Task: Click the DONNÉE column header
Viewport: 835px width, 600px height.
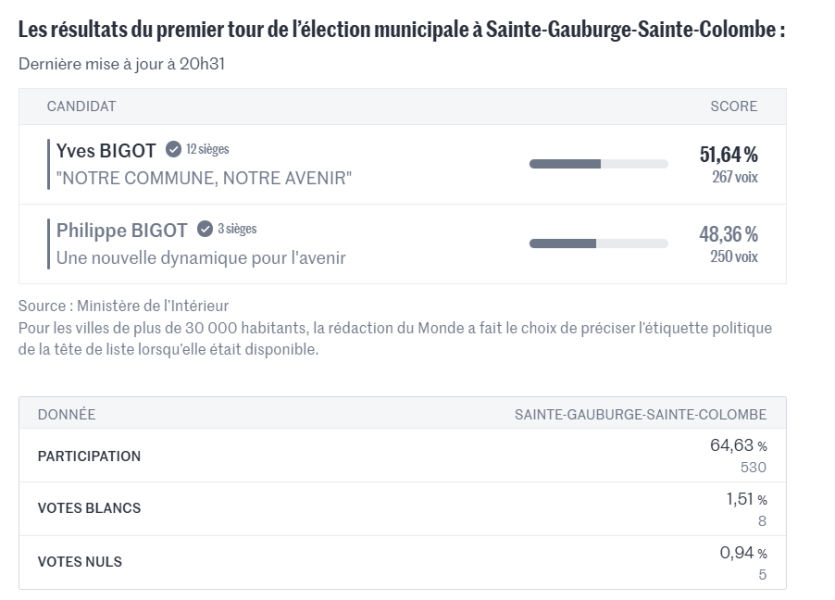Action: tap(66, 413)
